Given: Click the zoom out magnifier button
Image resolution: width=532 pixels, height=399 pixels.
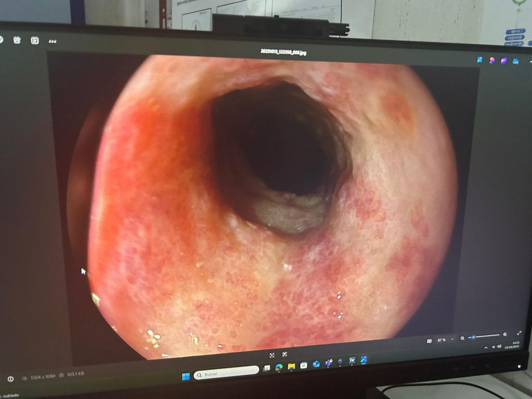Looking at the screenshot, I should 462,338.
